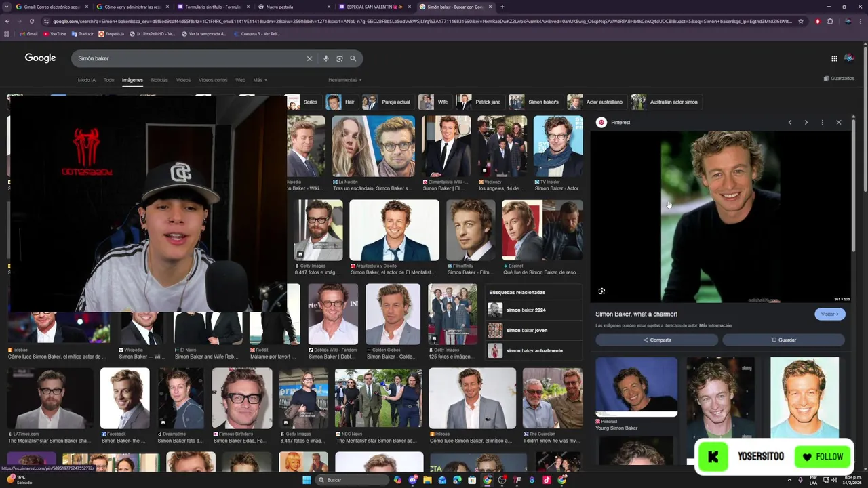Screen dimensions: 868x488
Task: Open the Traducir bookmark in bookmarks bar
Action: [82, 33]
